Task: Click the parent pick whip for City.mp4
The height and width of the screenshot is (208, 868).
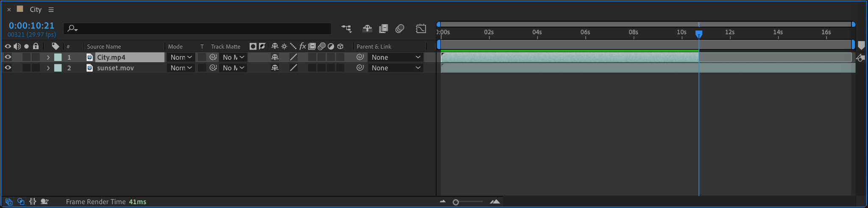Action: (360, 57)
